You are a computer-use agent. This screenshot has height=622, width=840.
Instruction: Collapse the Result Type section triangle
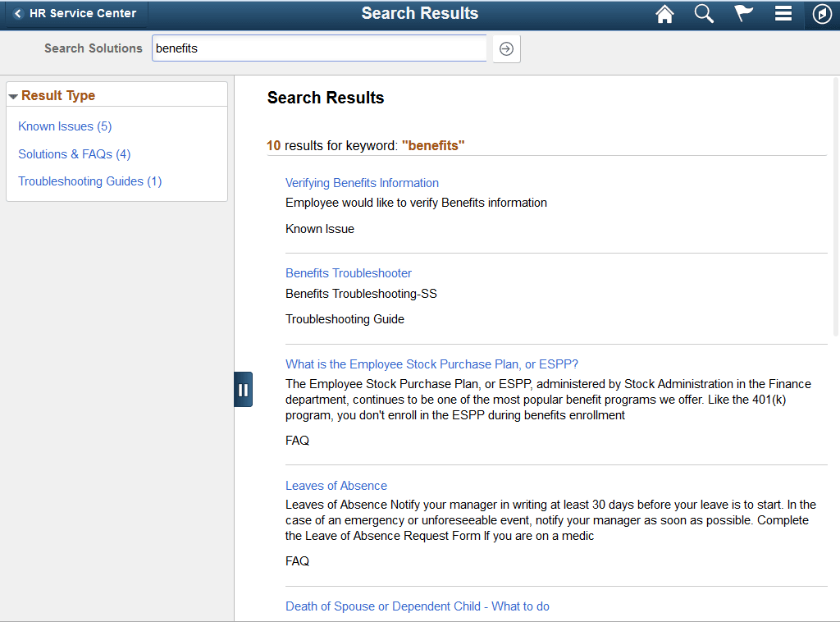(x=13, y=95)
